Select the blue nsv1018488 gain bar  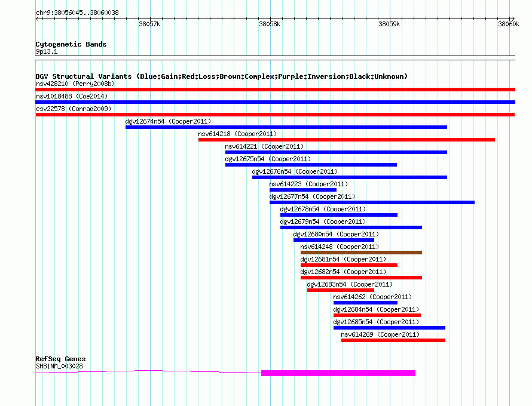(275, 102)
